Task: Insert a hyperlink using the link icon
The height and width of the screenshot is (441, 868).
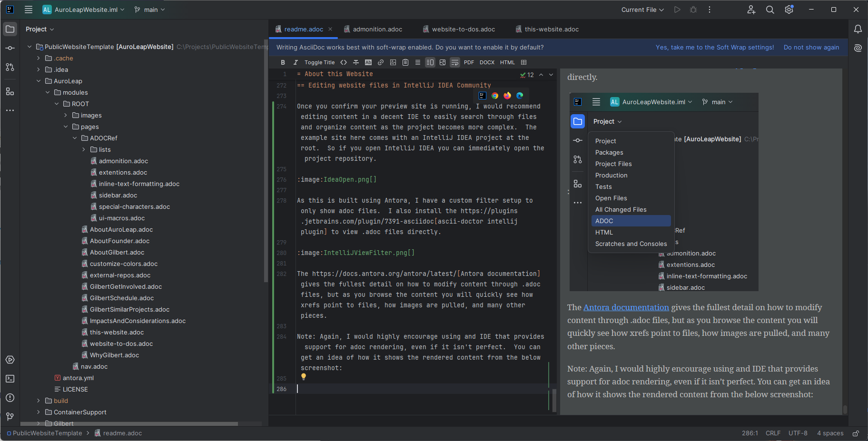Action: click(381, 62)
